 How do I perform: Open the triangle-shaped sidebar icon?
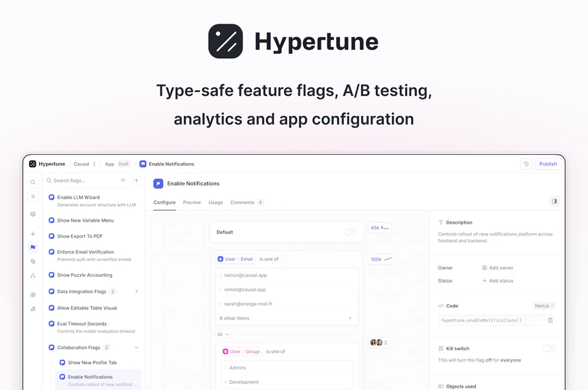point(33,275)
